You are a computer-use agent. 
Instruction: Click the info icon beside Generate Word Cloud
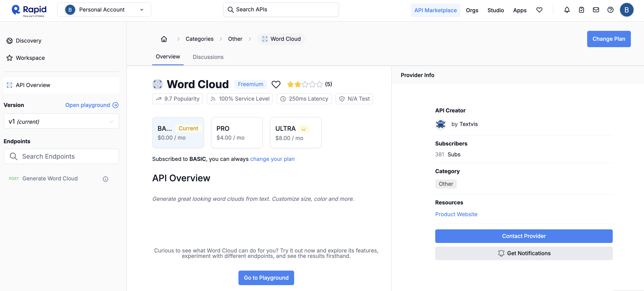coord(106,179)
